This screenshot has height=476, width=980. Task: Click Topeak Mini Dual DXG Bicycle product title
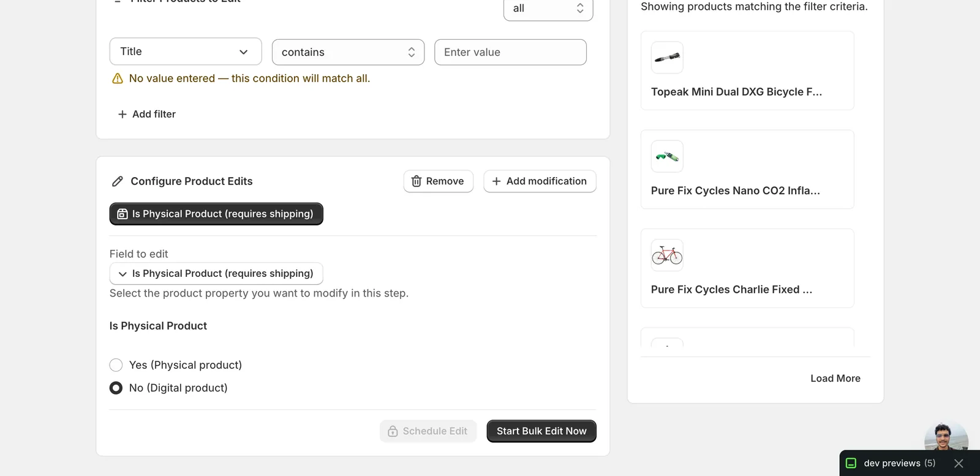click(x=736, y=92)
